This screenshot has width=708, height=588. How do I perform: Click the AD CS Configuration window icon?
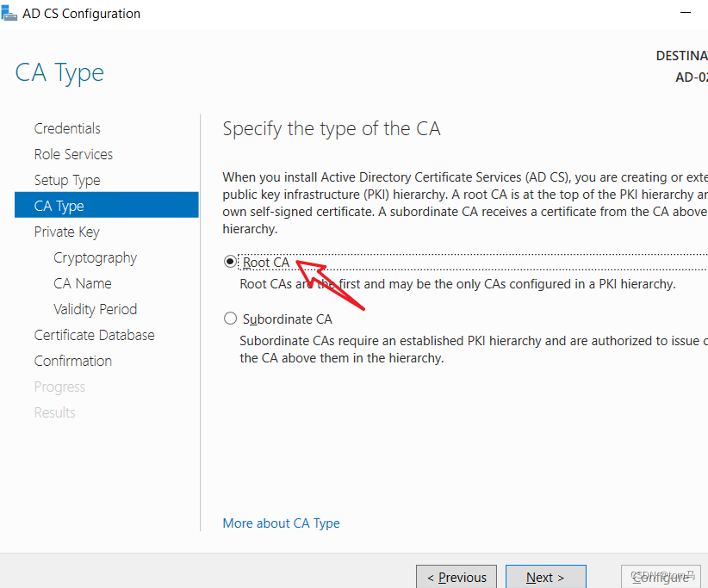9,13
